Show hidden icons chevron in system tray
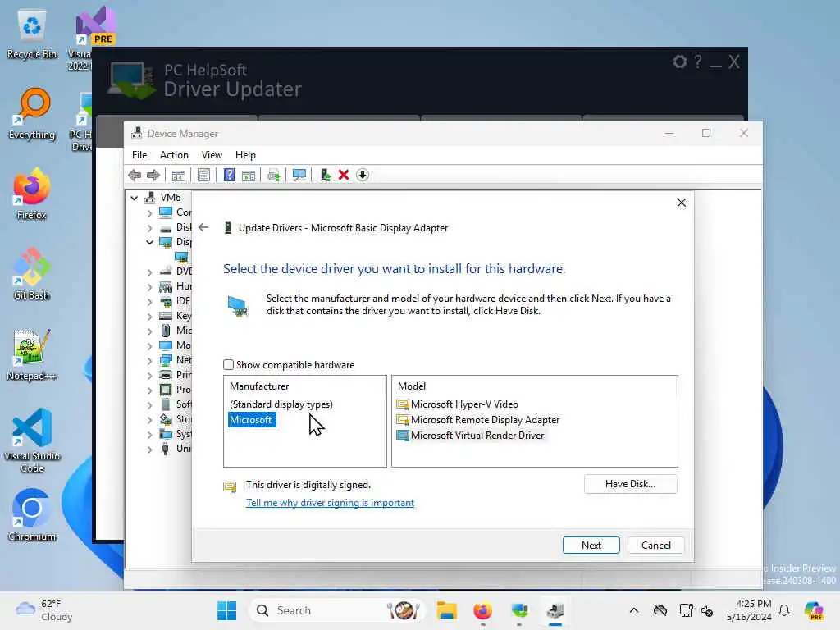This screenshot has height=630, width=840. (x=634, y=610)
